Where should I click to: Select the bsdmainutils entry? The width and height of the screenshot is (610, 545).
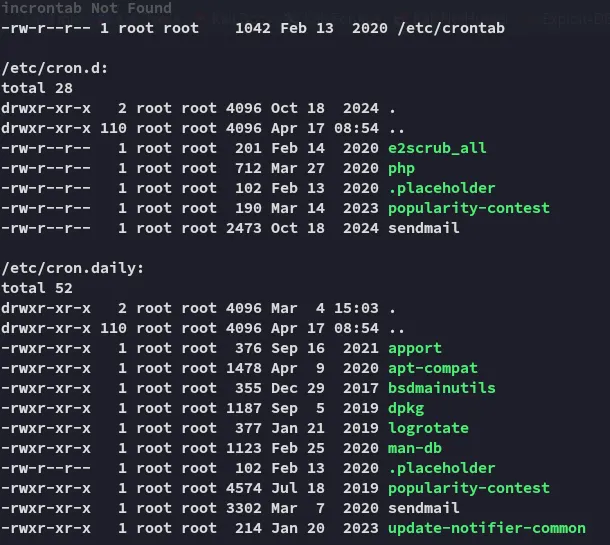442,388
